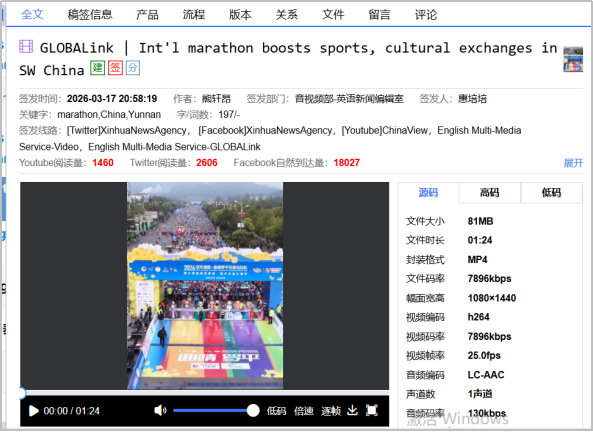
Task: Click the article title GLOBALink headline
Action: click(288, 59)
